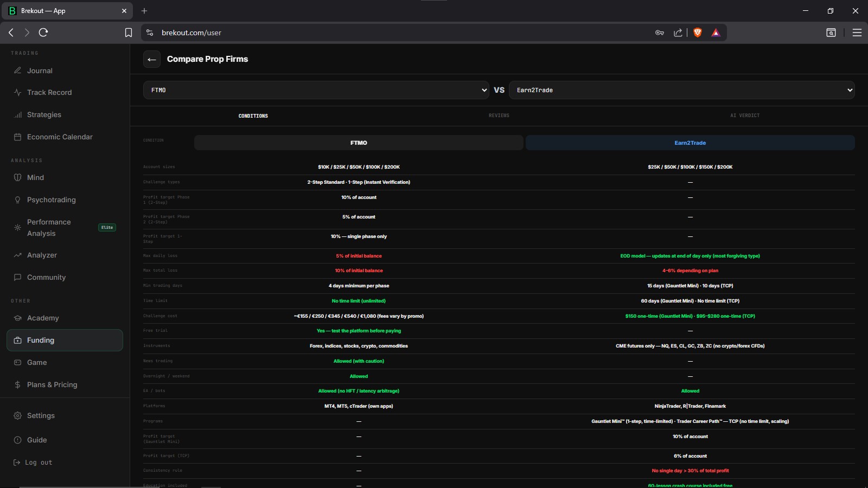
Task: Click 'NinjaTrader, R|Trader, Finamark' platforms text
Action: pos(690,406)
